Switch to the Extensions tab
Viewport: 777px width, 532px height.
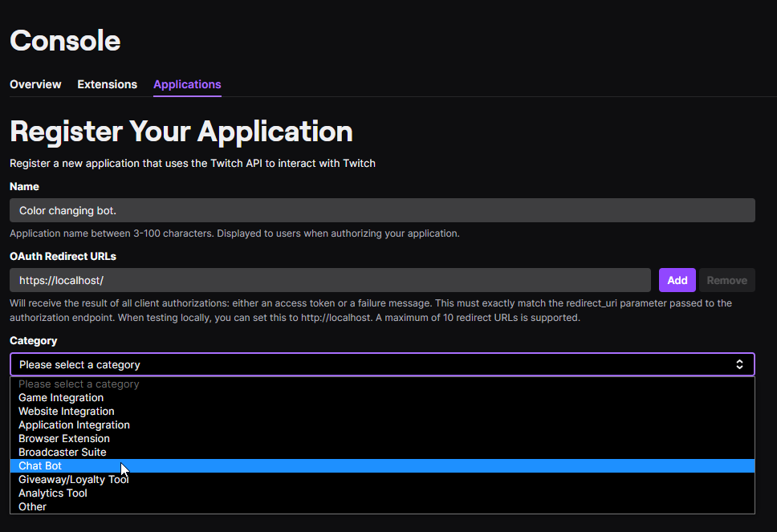[107, 84]
